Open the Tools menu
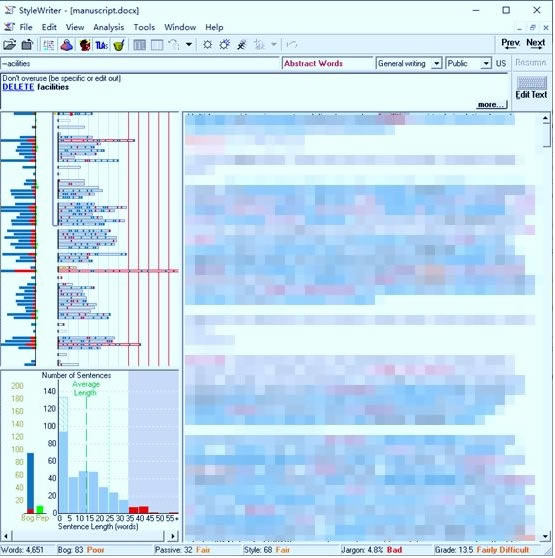 click(144, 27)
